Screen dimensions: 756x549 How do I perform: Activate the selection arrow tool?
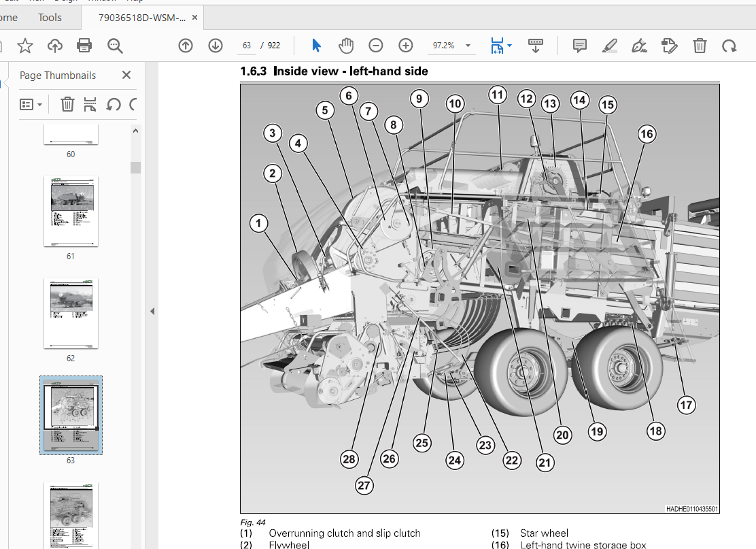pyautogui.click(x=316, y=46)
